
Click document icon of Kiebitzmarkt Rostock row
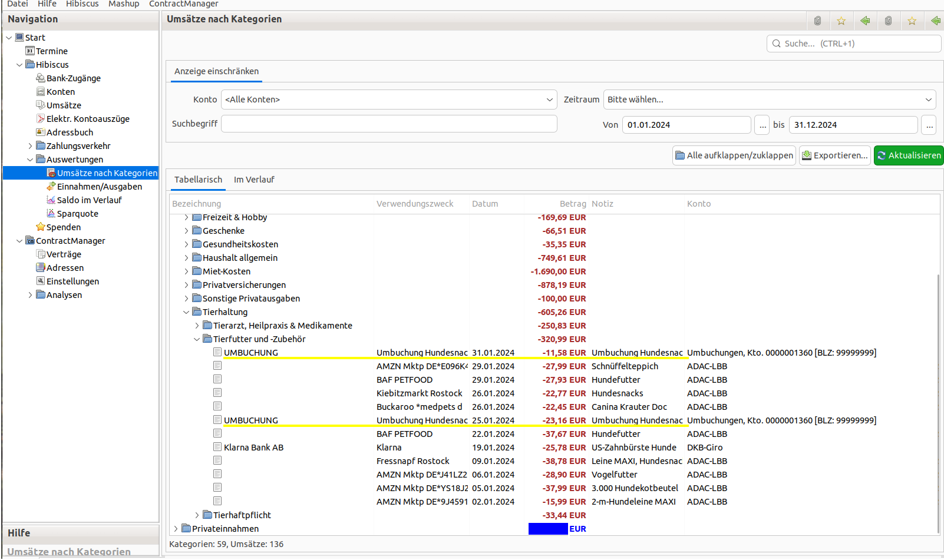[x=217, y=393]
